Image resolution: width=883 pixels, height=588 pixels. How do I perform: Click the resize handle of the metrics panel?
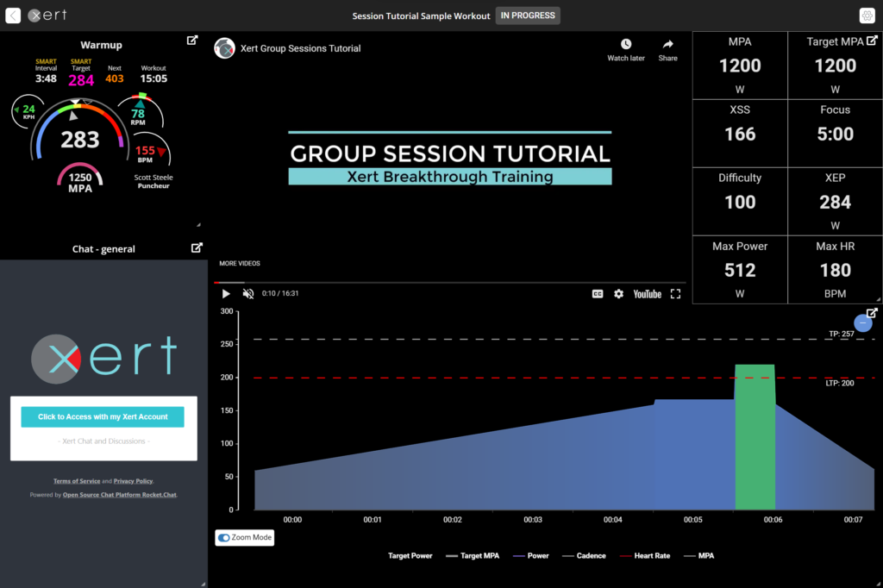point(879,300)
